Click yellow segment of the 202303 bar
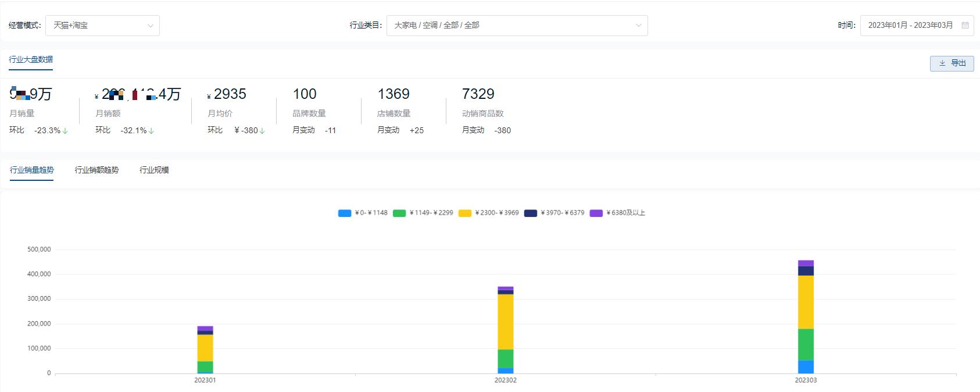The image size is (980, 392). (x=806, y=302)
